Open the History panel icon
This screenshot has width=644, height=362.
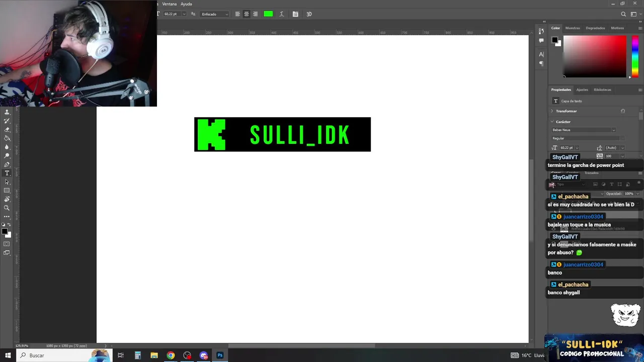point(541,31)
